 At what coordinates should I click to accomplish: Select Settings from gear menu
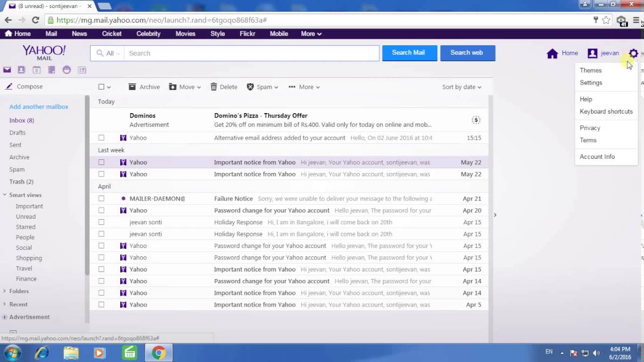point(591,82)
